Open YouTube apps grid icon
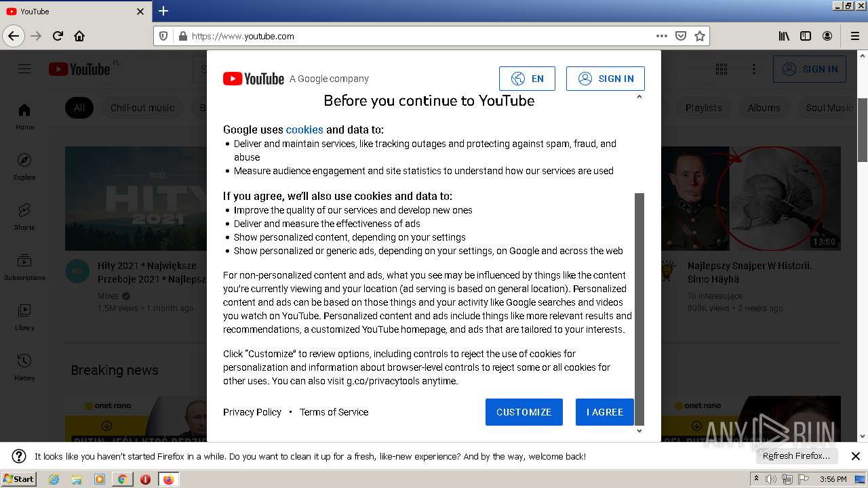 [x=722, y=69]
